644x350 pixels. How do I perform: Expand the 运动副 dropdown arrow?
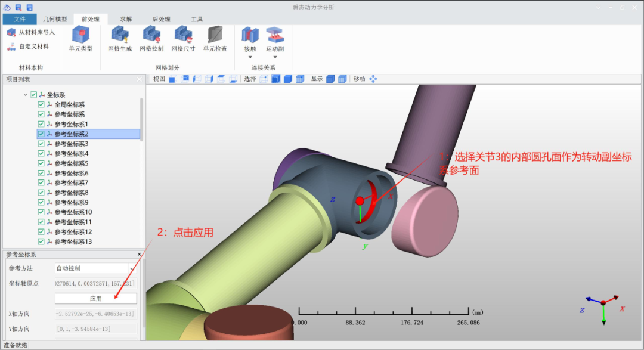(275, 57)
